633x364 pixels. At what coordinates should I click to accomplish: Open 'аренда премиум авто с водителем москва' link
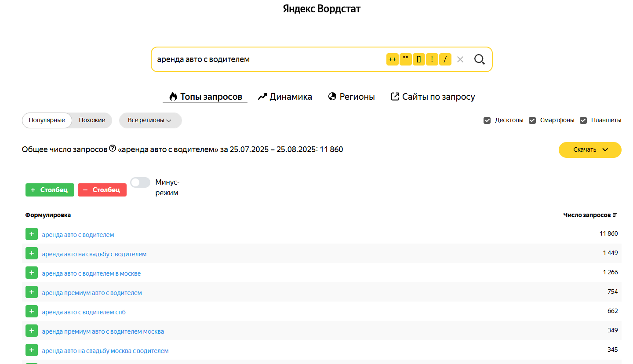tap(103, 331)
